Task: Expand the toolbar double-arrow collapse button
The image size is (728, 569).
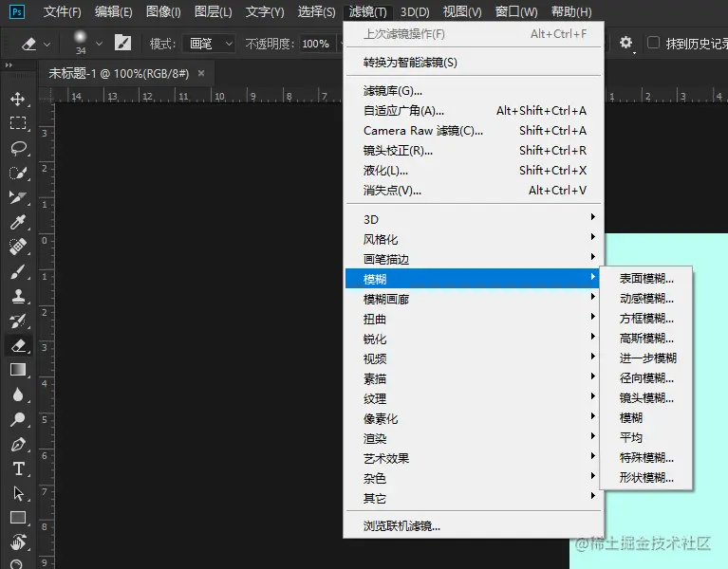Action: [9, 64]
